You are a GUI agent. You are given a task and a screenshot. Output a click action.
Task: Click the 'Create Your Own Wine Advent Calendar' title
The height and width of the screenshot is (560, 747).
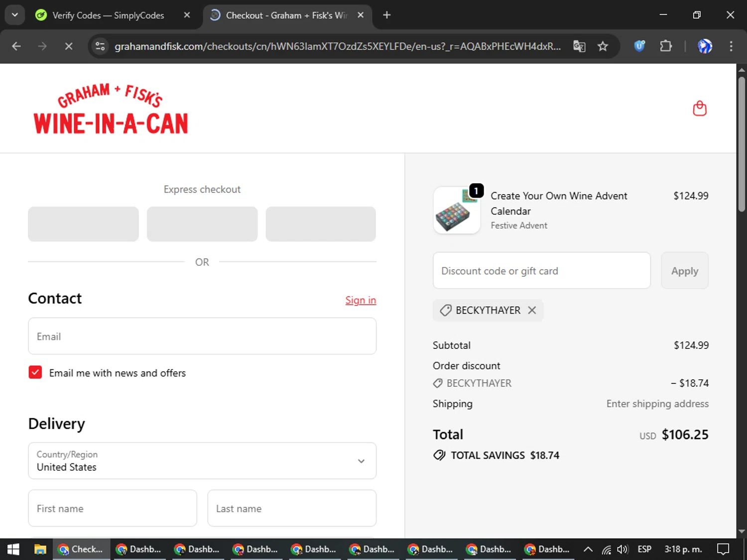559,203
